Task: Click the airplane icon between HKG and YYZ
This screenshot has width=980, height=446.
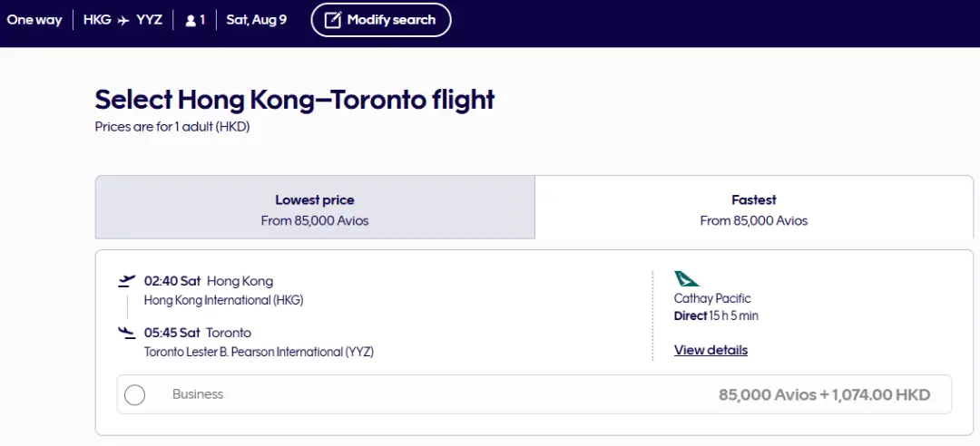Action: [x=123, y=20]
